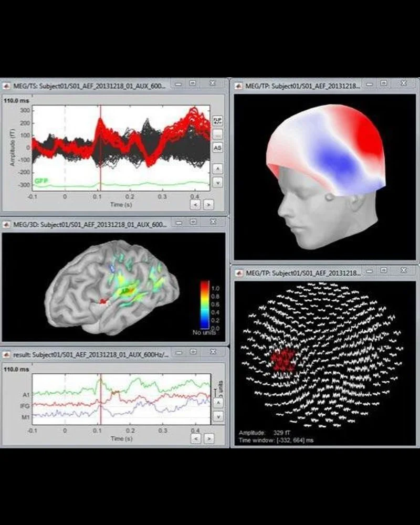
Task: Click the source amplitude colorbar in MEG/3D window
Action: click(204, 304)
